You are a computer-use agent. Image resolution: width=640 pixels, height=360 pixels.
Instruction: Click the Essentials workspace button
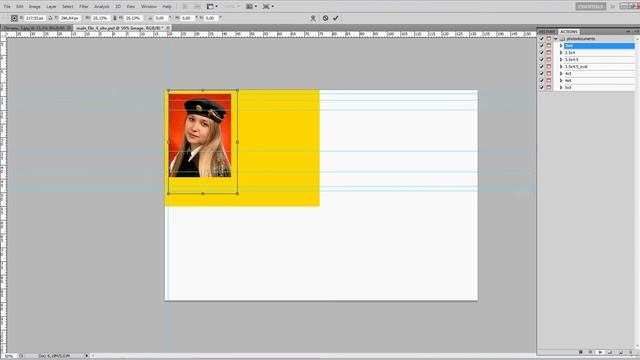(591, 6)
